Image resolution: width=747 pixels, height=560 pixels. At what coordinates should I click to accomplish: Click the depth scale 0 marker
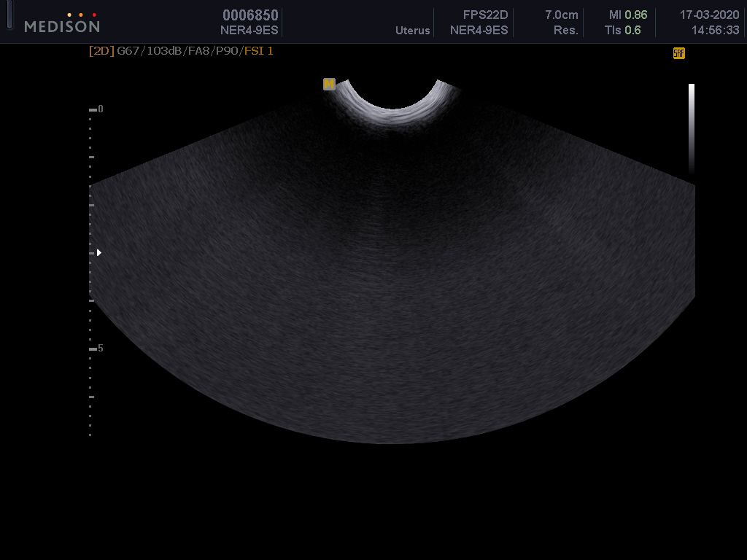pos(100,109)
